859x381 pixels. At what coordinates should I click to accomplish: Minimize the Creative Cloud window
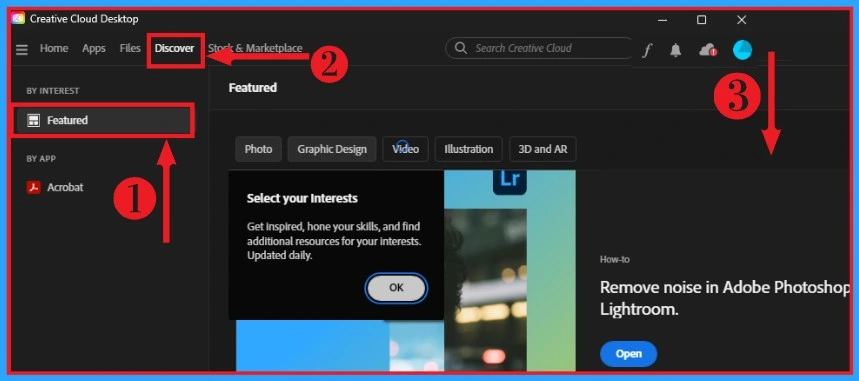tap(662, 20)
